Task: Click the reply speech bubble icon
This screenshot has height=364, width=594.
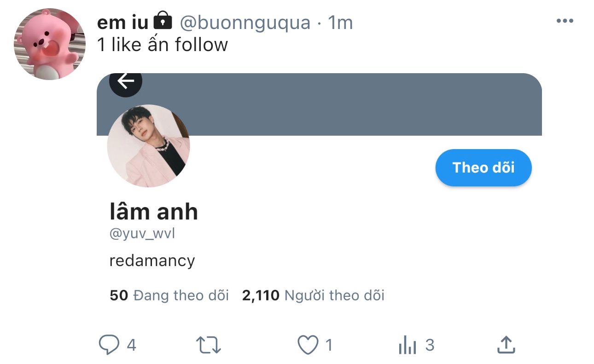Action: pos(109,345)
